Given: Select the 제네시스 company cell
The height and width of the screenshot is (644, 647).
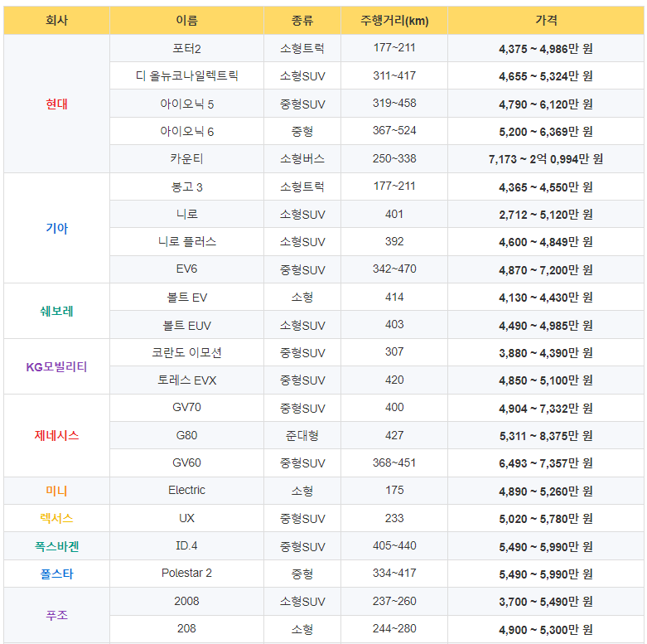Looking at the screenshot, I should pyautogui.click(x=56, y=435).
